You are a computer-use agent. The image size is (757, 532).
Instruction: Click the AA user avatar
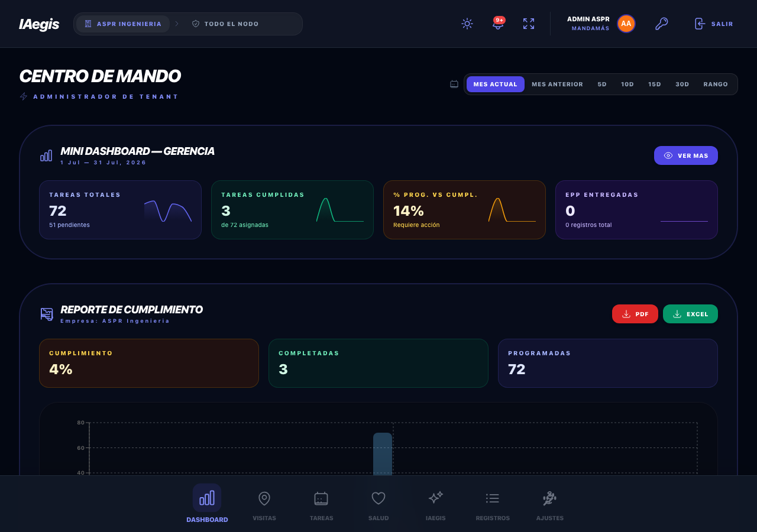[626, 24]
